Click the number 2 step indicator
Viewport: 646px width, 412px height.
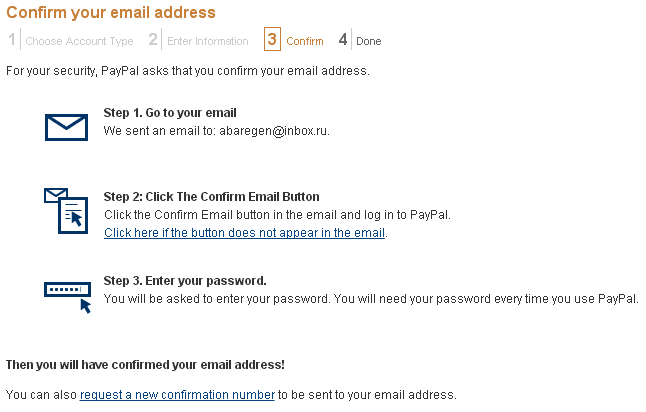[x=153, y=40]
